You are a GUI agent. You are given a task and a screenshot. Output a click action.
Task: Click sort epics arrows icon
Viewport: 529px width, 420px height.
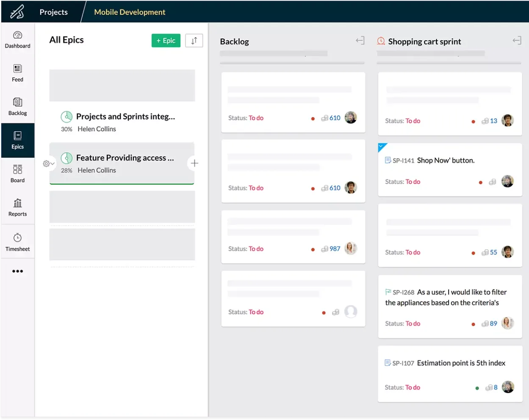[194, 41]
